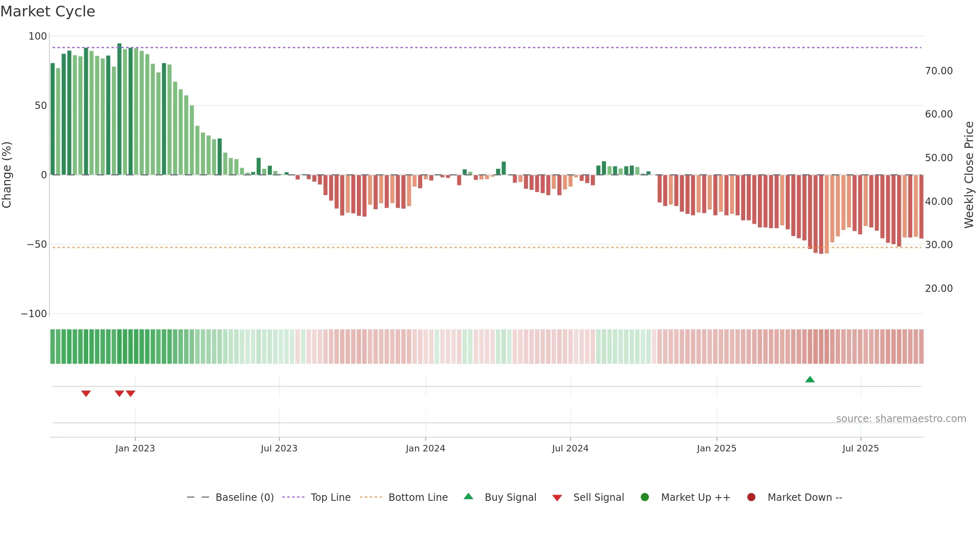Select the first red sell signal marker in late 2022

pyautogui.click(x=86, y=393)
